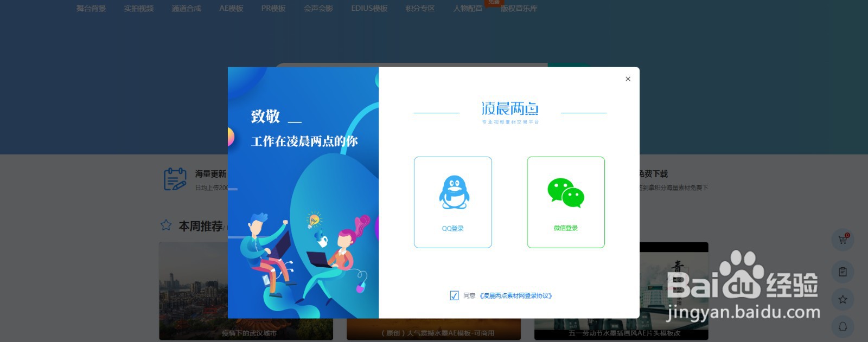This screenshot has height=342, width=868.
Task: Click the 海量更新 notepad icon
Action: (x=175, y=179)
